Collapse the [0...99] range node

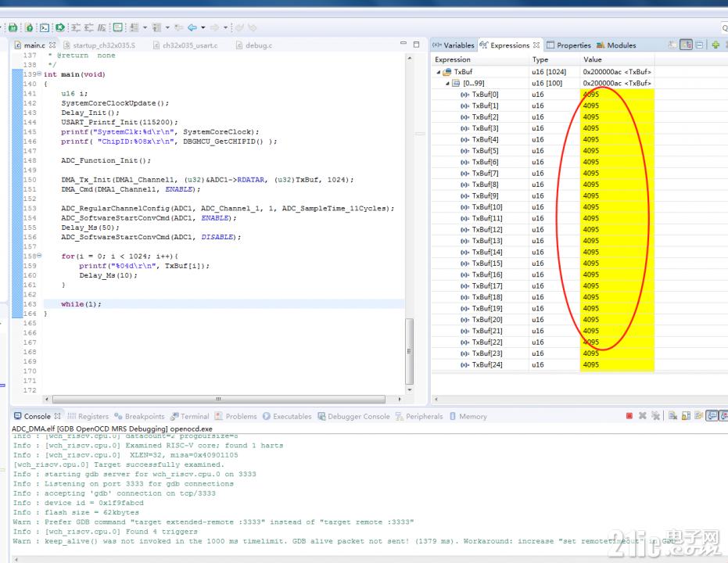[447, 83]
